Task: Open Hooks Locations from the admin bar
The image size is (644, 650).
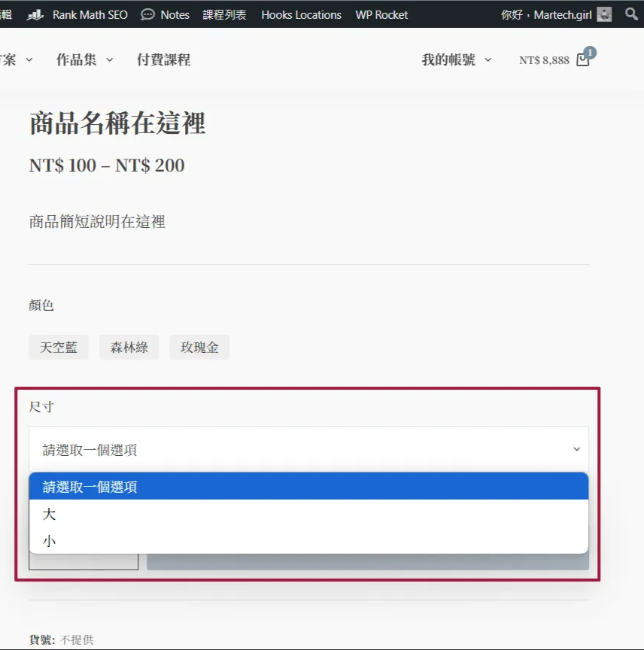Action: coord(301,14)
